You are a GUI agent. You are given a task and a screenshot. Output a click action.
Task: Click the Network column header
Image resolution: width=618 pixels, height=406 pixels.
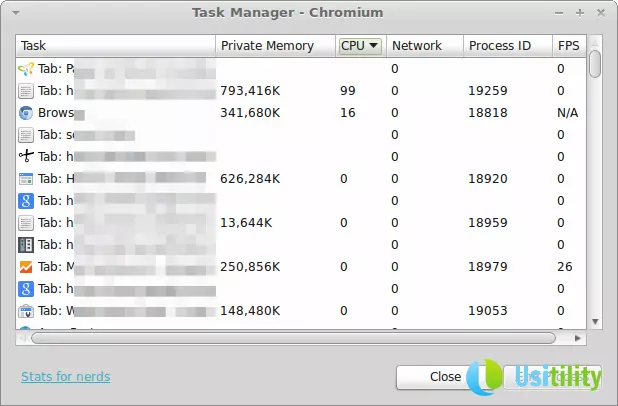417,46
